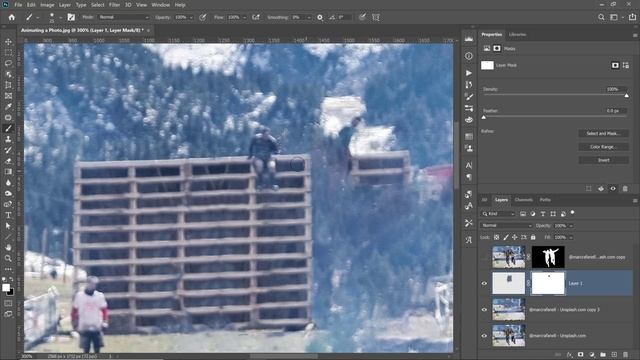Show the hidden top copy layer
The width and height of the screenshot is (640, 360).
[484, 257]
